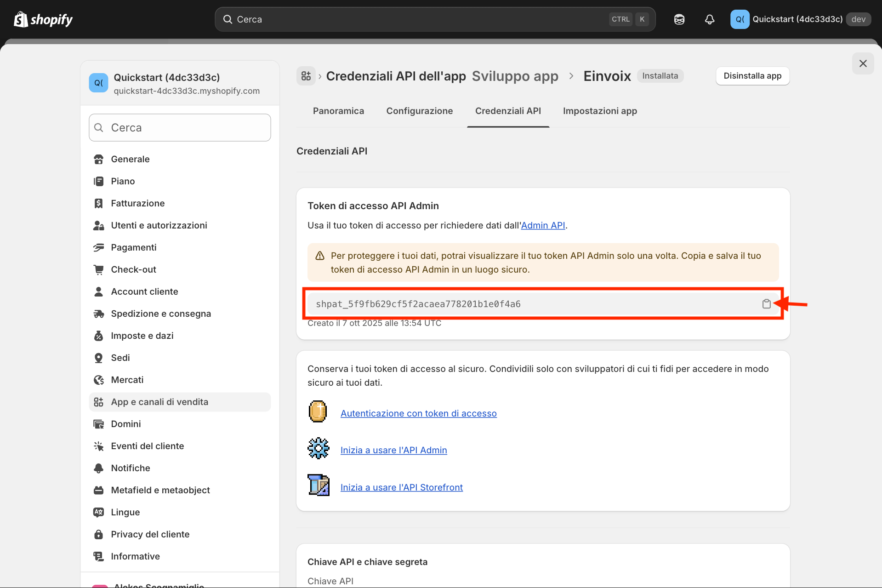Open Autenticazione con token di accesso link
Viewport: 882px width, 588px height.
point(418,413)
